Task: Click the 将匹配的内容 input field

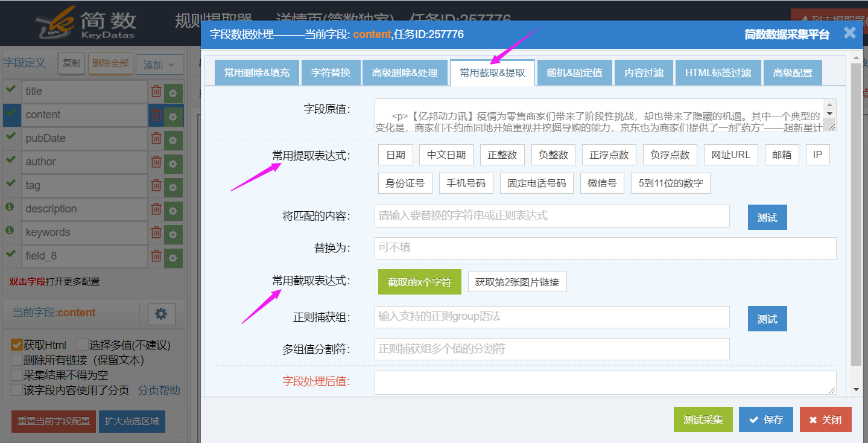Action: 552,215
